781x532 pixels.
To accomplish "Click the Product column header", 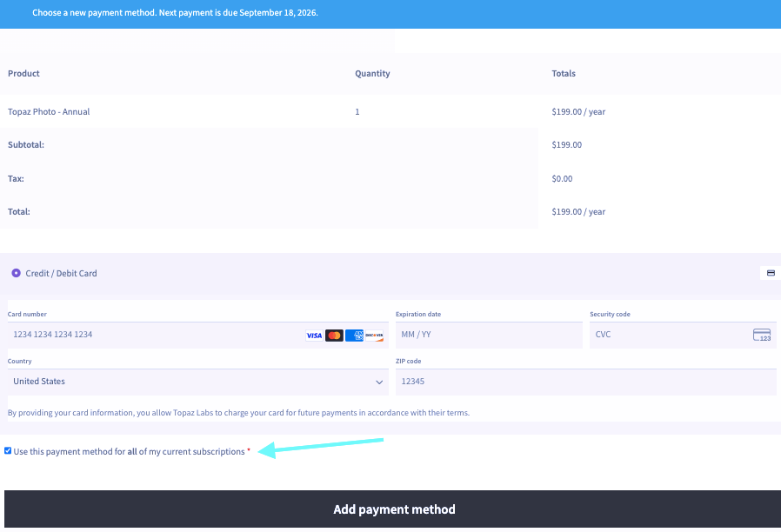I will tap(23, 73).
